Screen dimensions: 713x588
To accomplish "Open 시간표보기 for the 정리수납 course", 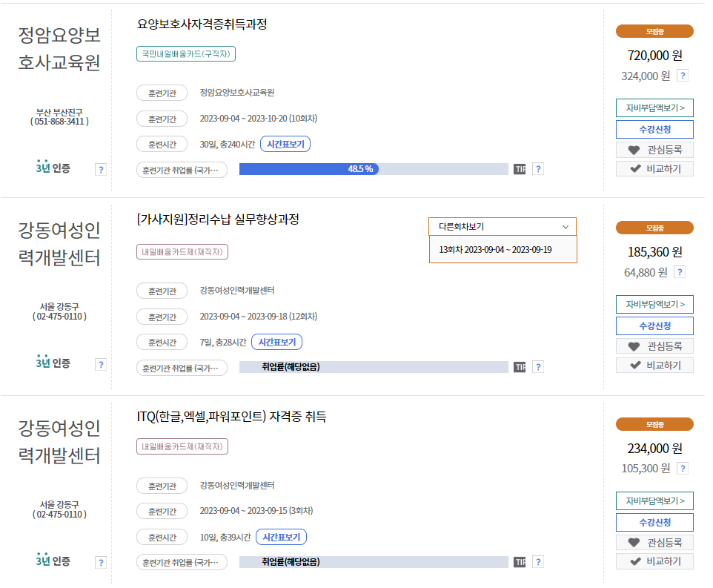I will click(279, 342).
